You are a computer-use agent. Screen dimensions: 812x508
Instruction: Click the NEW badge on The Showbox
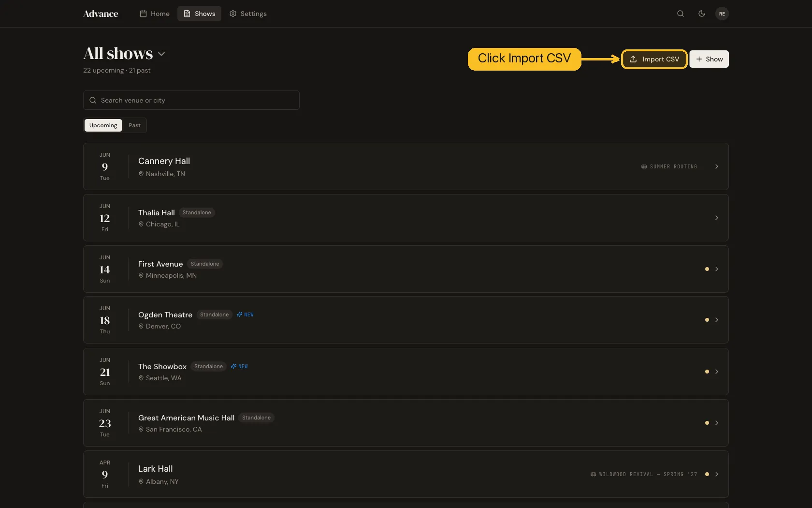[x=239, y=366]
